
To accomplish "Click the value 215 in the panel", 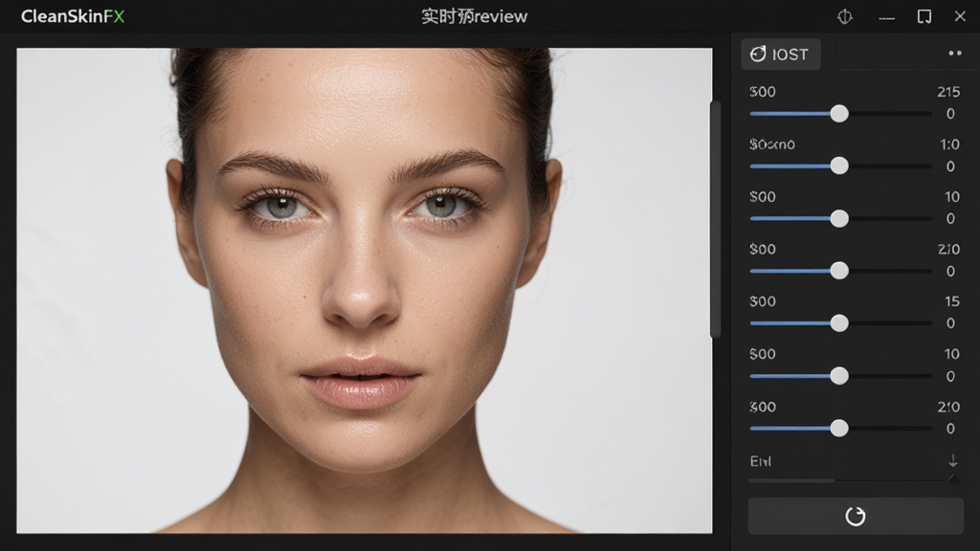I will [x=948, y=92].
